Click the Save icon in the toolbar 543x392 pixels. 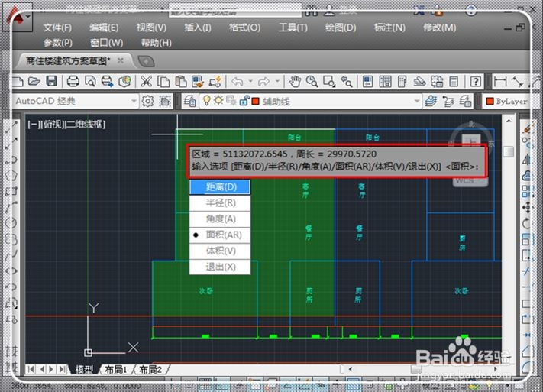52,82
